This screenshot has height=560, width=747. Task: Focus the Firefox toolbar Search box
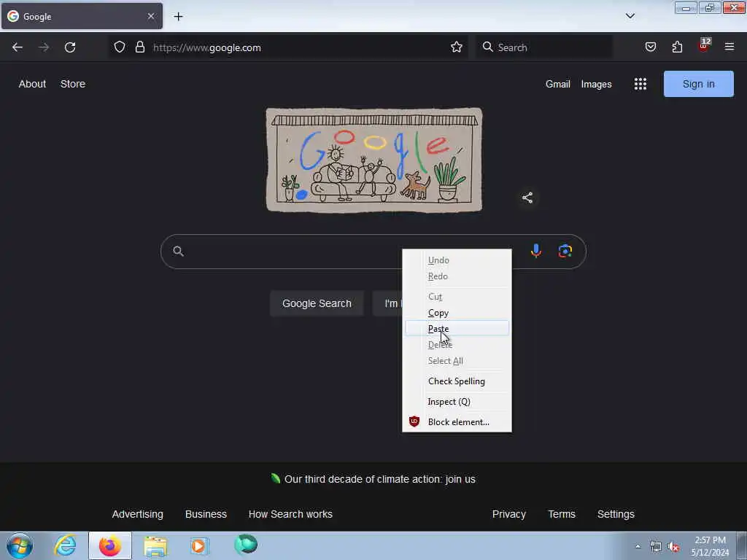[x=544, y=47]
